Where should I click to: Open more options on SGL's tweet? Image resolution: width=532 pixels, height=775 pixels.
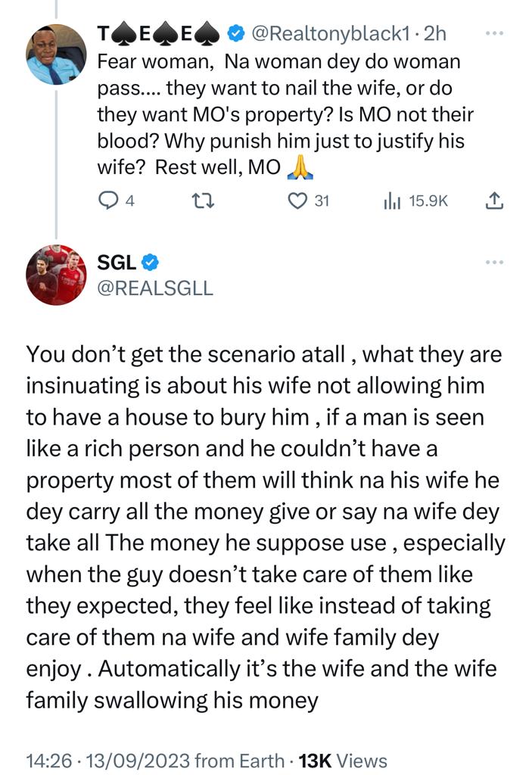click(x=494, y=262)
